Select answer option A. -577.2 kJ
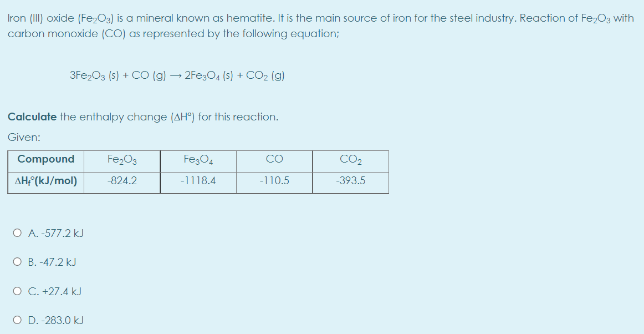 [x=17, y=234]
